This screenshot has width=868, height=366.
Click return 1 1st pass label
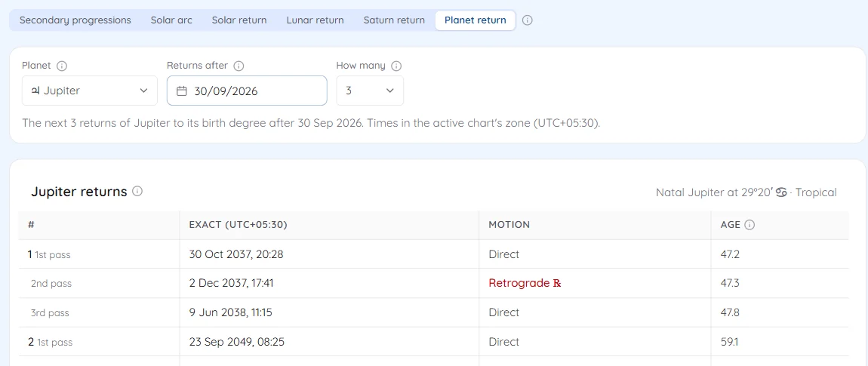pos(49,255)
